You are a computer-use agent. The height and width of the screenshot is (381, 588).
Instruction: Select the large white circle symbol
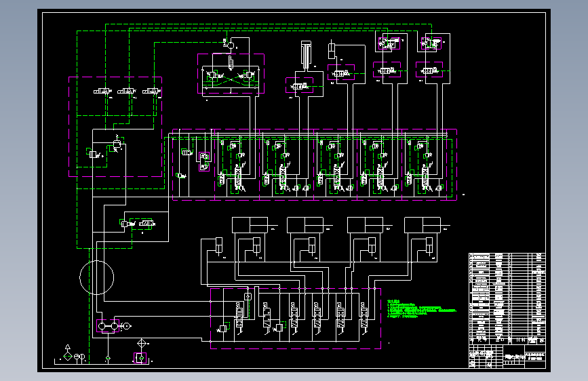point(97,278)
